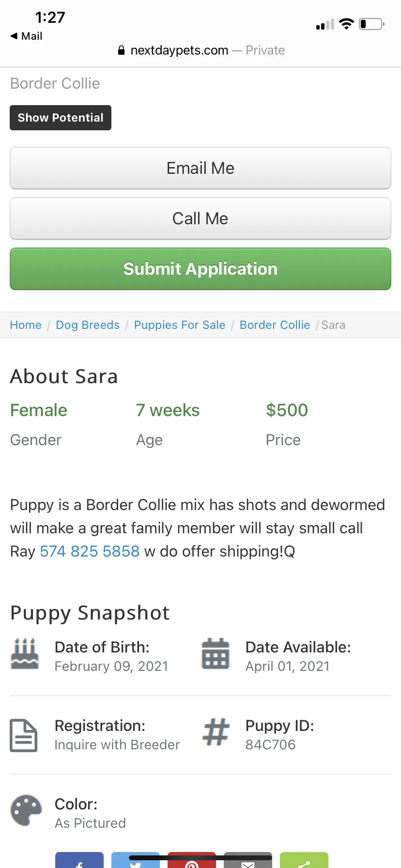The image size is (401, 868).
Task: Tap the calendar Date Available icon
Action: 216,654
